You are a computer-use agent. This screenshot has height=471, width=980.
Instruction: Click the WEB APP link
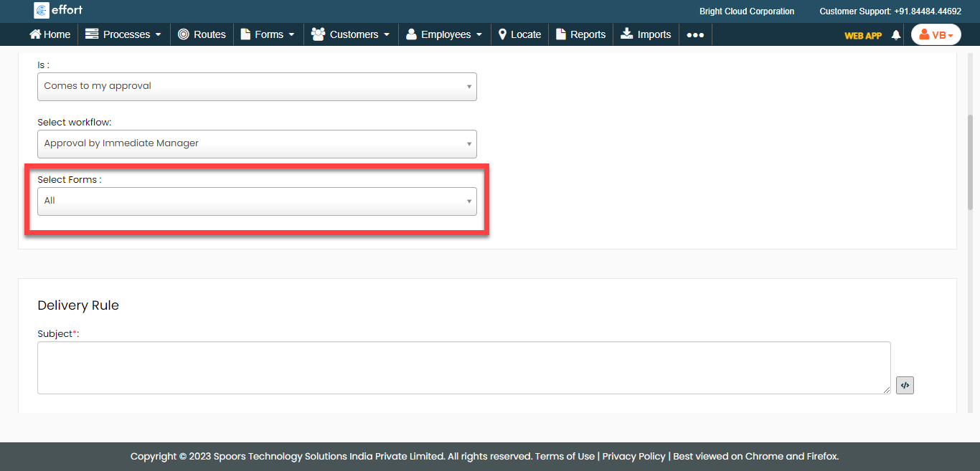click(x=863, y=35)
